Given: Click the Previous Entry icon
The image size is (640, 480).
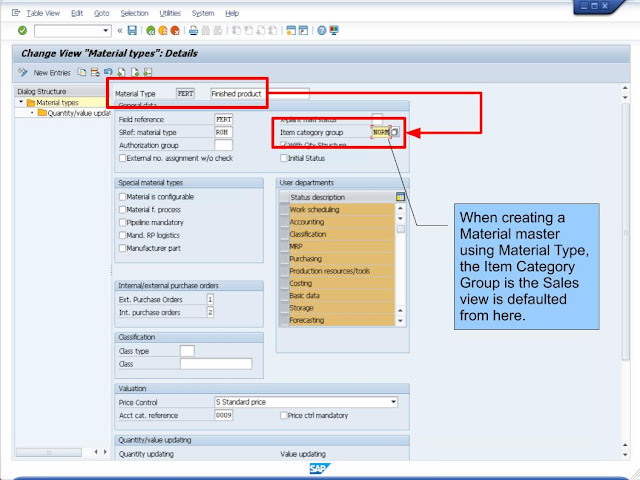Looking at the screenshot, I should [x=121, y=72].
